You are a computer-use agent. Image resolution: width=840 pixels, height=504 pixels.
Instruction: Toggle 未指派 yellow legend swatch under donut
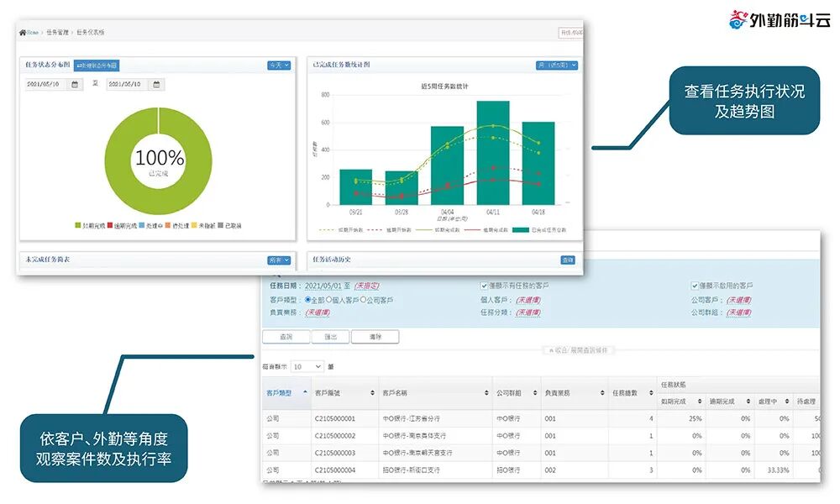(195, 225)
